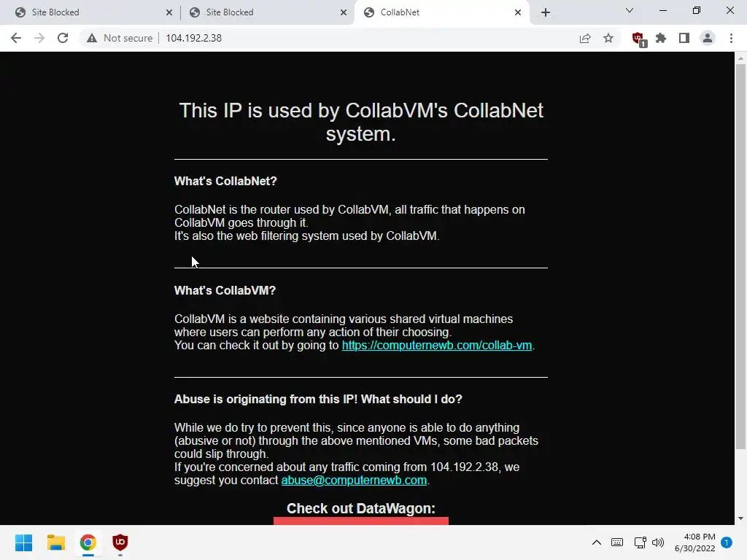747x560 pixels.
Task: View the Not secure site information
Action: 120,38
